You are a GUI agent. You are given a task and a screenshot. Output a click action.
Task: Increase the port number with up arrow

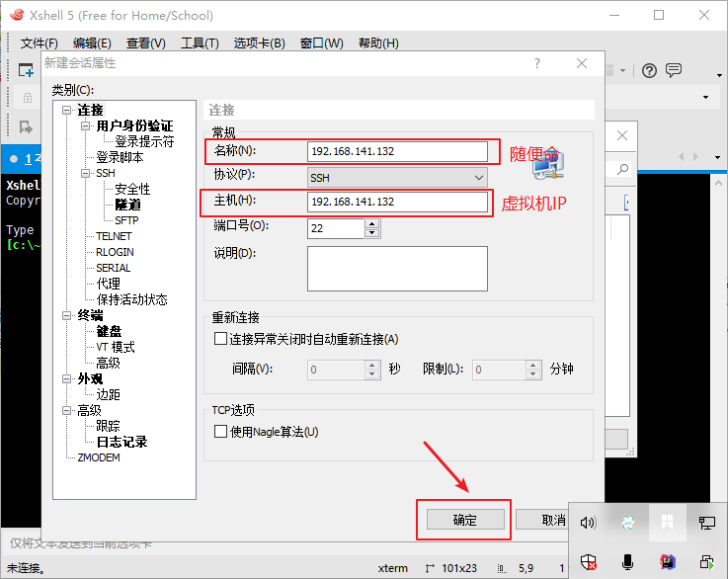372,223
